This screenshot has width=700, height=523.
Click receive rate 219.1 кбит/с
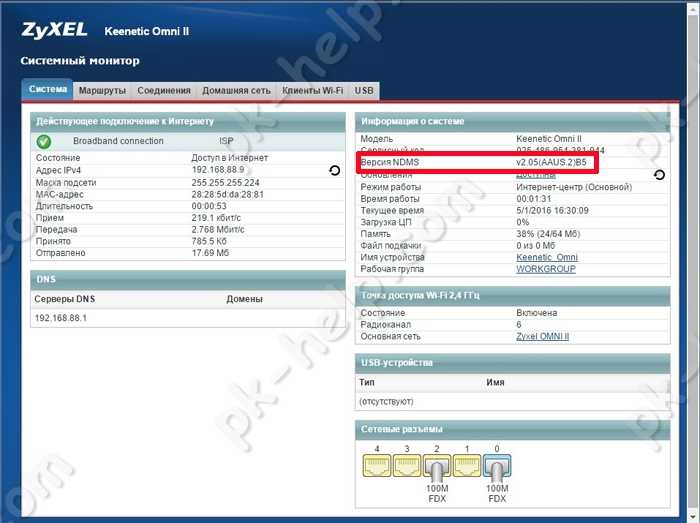[216, 218]
